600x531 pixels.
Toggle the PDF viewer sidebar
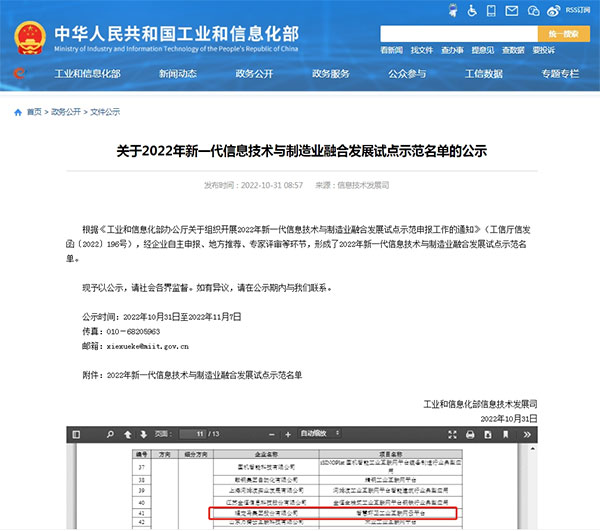click(78, 435)
